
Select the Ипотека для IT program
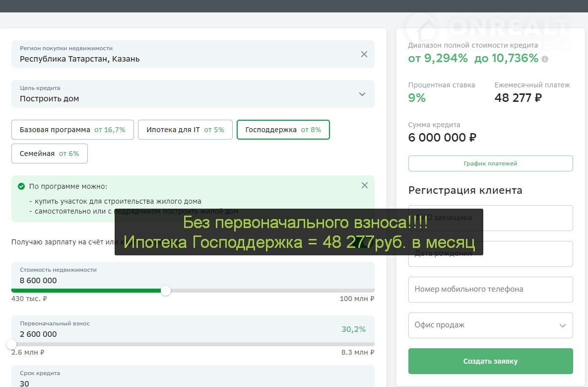click(185, 130)
